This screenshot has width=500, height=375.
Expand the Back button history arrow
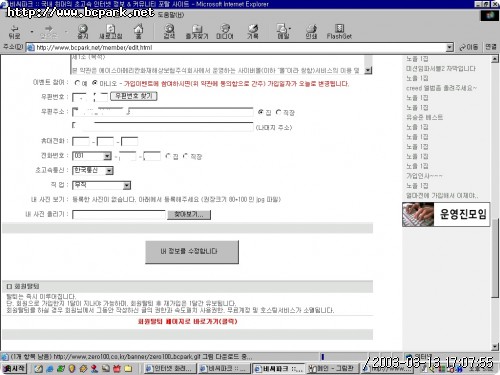[32, 32]
